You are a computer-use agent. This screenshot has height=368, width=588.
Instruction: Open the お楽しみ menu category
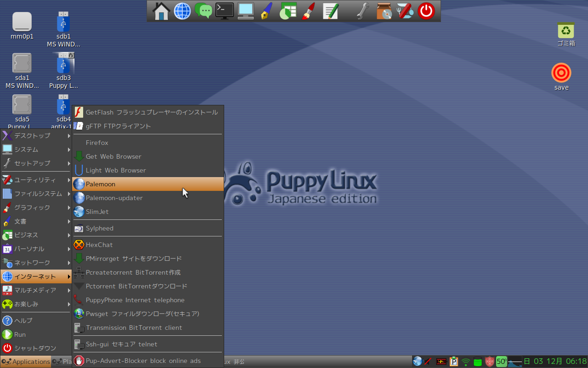[36, 304]
